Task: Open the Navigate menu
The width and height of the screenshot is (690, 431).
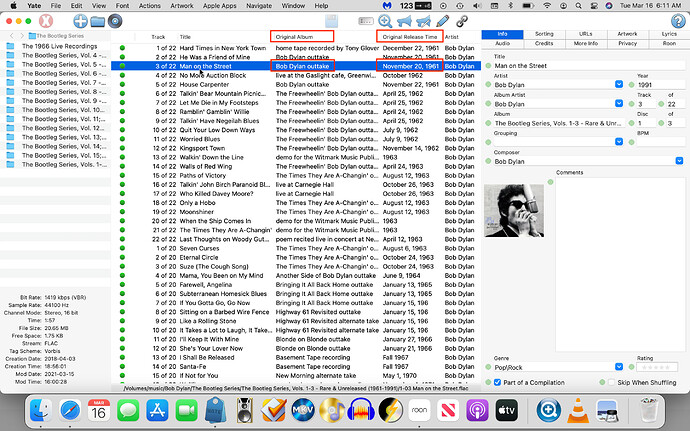Action: (x=259, y=6)
